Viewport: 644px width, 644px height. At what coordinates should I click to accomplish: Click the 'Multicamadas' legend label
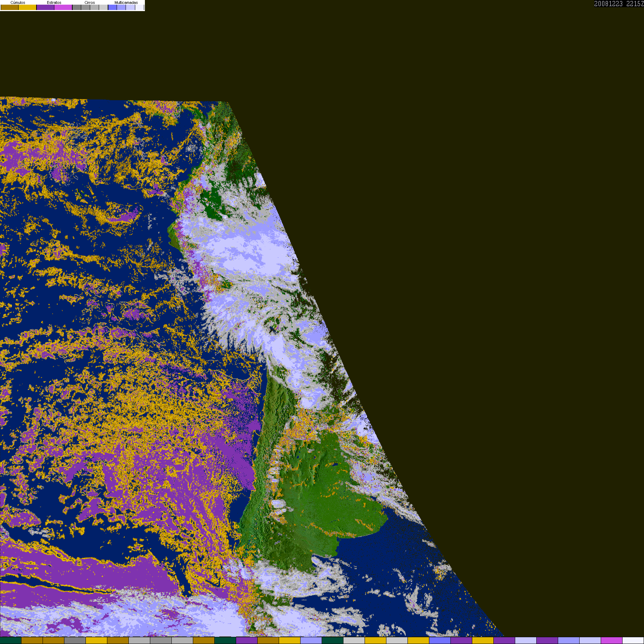[x=126, y=3]
